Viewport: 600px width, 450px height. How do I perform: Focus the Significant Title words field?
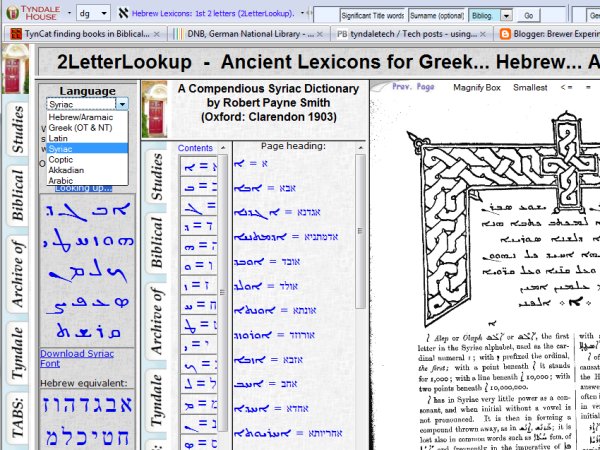373,16
